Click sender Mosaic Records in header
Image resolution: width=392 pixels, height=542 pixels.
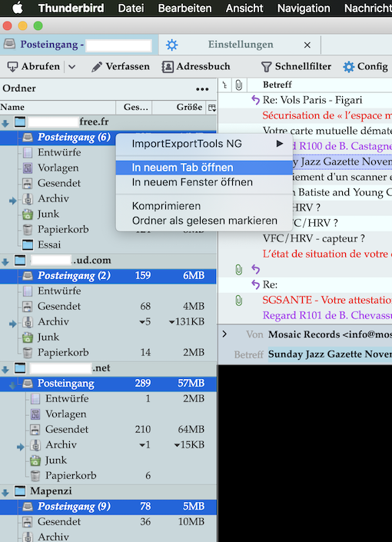point(330,334)
